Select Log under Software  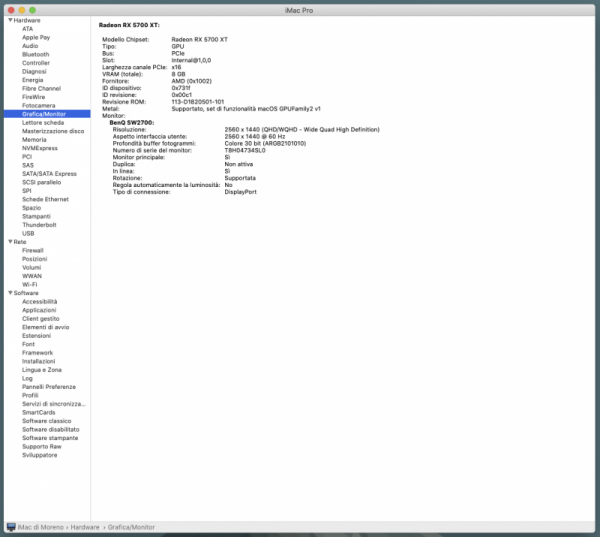pos(27,378)
